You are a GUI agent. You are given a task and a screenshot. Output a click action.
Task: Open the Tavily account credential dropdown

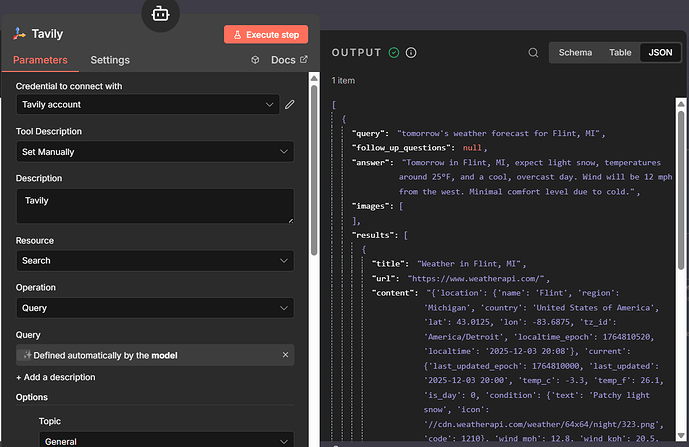pos(148,105)
